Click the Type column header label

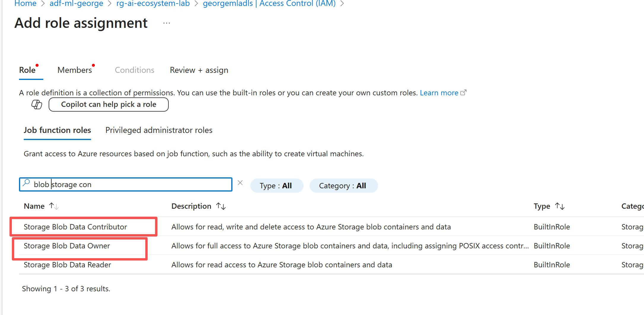pyautogui.click(x=542, y=206)
